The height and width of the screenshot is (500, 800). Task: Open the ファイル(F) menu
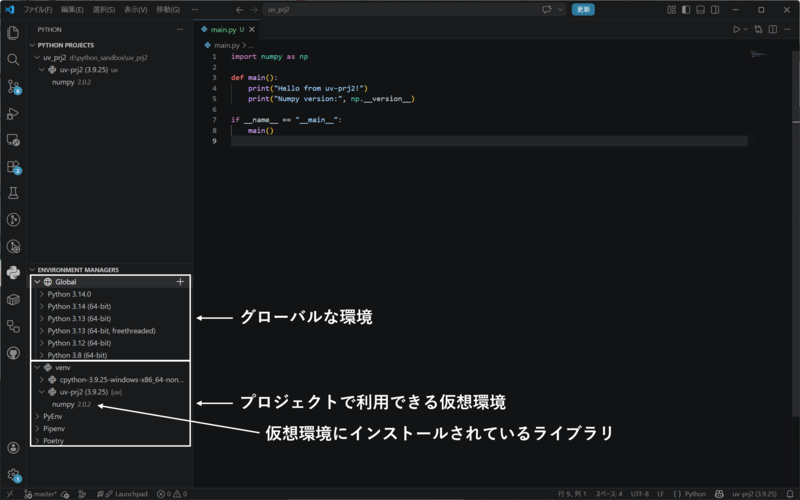pos(38,10)
